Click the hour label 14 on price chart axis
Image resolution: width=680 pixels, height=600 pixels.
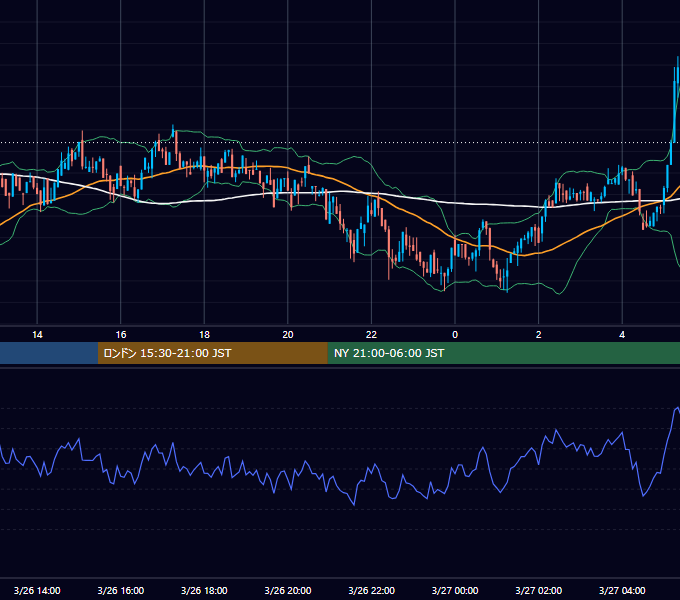(x=37, y=335)
